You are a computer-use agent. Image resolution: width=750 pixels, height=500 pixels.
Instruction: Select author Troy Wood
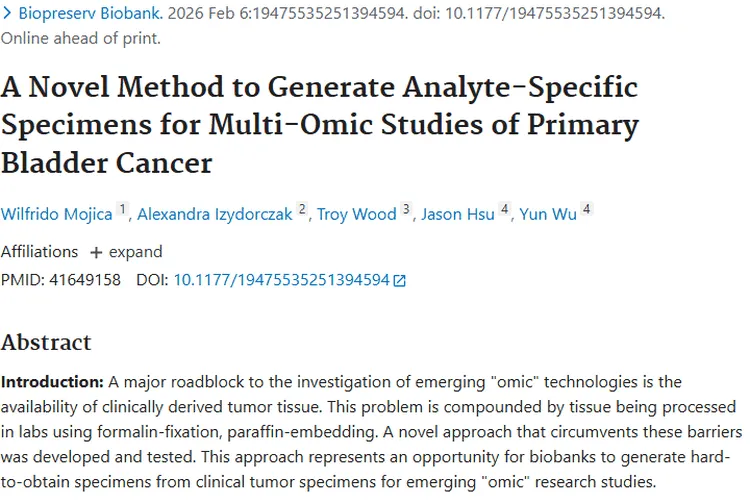[x=357, y=214]
